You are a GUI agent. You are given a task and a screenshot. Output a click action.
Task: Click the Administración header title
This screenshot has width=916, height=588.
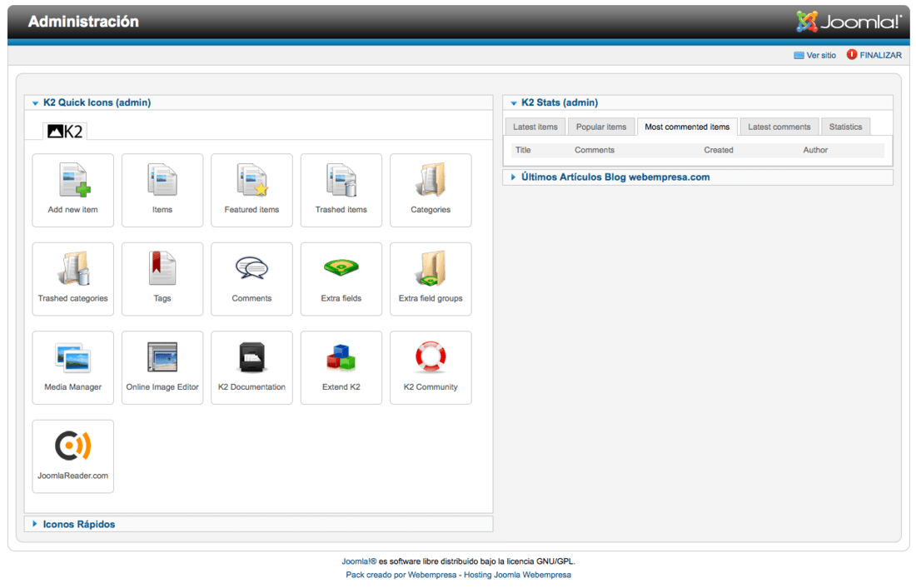(83, 22)
